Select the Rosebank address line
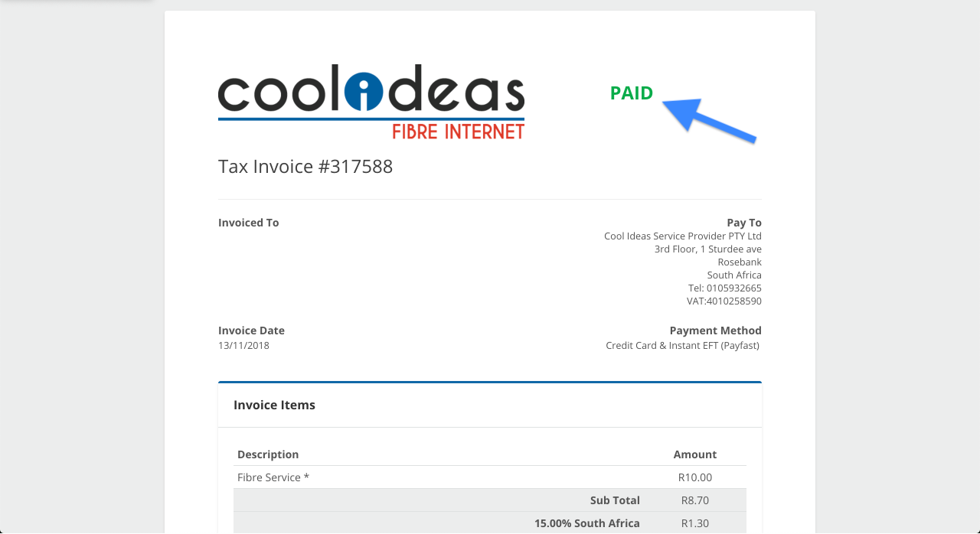This screenshot has width=980, height=534. [x=740, y=262]
